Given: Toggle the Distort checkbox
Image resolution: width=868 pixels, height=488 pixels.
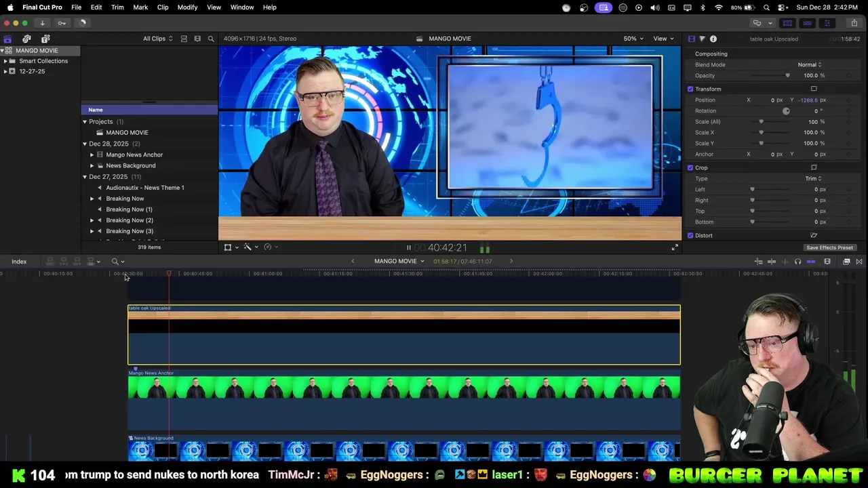Looking at the screenshot, I should [690, 235].
